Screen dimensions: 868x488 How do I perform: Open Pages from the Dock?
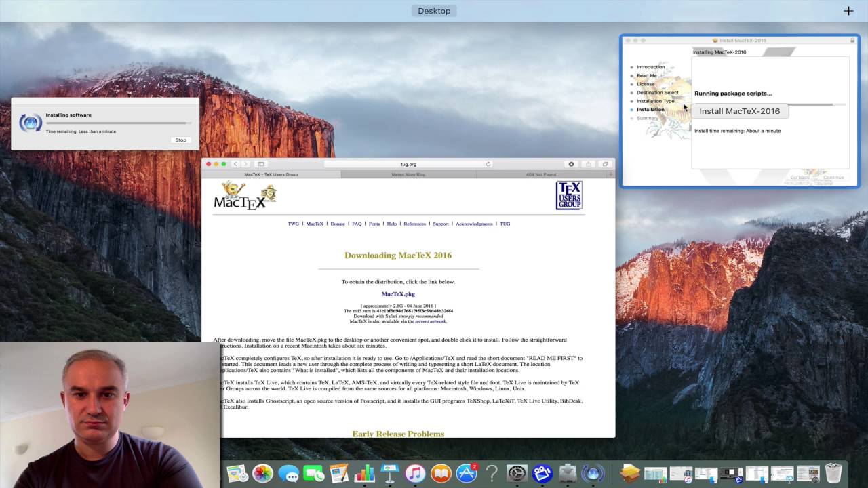click(339, 473)
